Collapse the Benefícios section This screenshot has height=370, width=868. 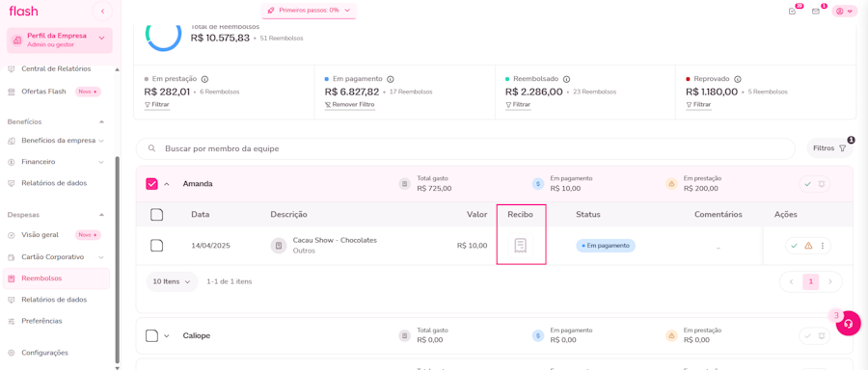click(x=101, y=121)
